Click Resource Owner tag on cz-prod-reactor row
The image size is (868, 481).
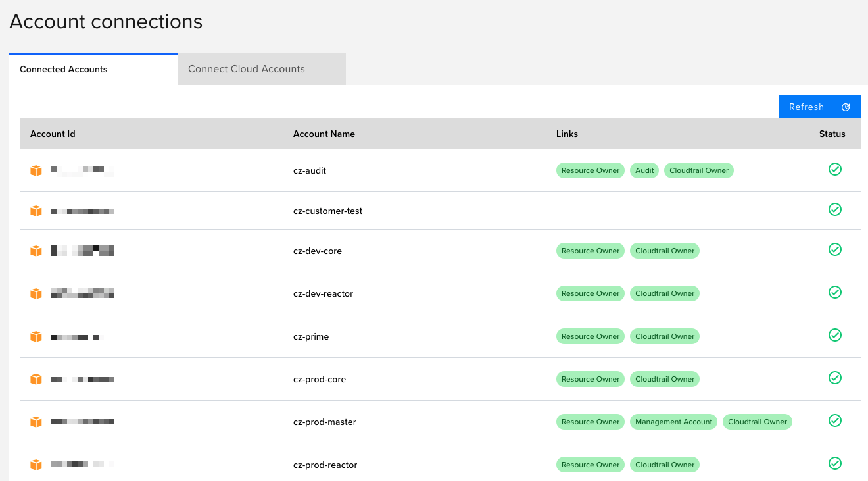(591, 465)
